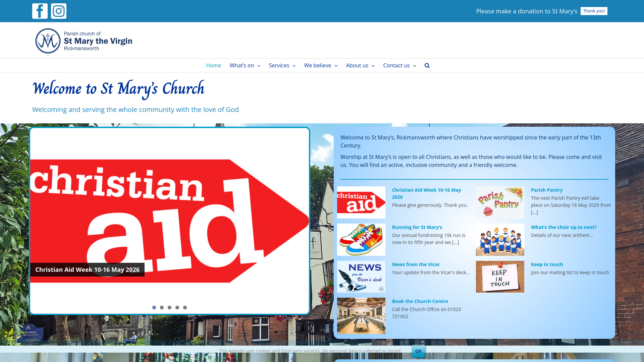Dismiss the cookie notice with OK
644x362 pixels.
click(x=418, y=351)
